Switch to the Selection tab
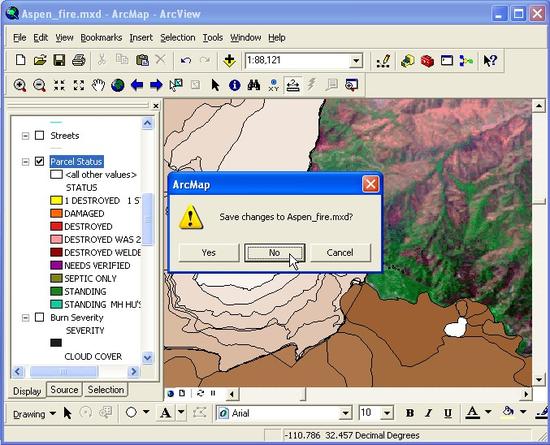The width and height of the screenshot is (550, 445). coord(106,390)
